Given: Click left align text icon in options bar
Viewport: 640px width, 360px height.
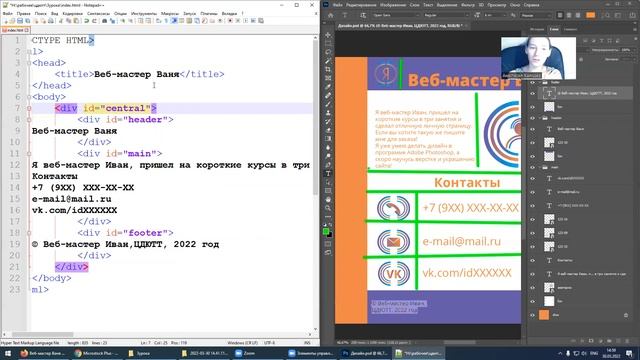Looking at the screenshot, I should click(x=560, y=15).
